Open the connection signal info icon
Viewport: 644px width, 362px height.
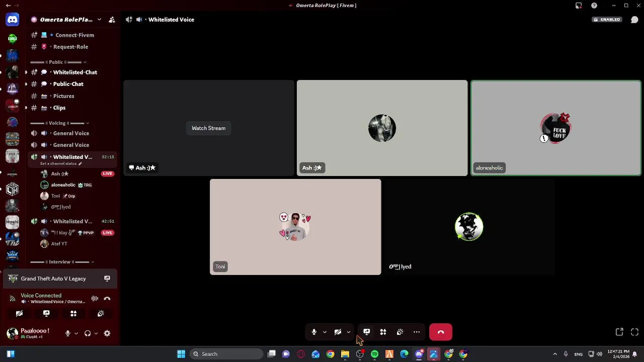[x=12, y=299]
